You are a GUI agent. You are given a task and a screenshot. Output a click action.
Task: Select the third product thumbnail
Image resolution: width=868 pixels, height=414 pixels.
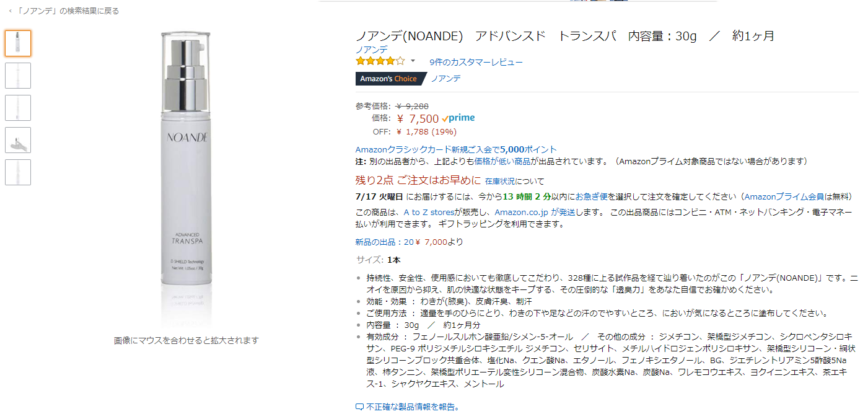(x=18, y=108)
